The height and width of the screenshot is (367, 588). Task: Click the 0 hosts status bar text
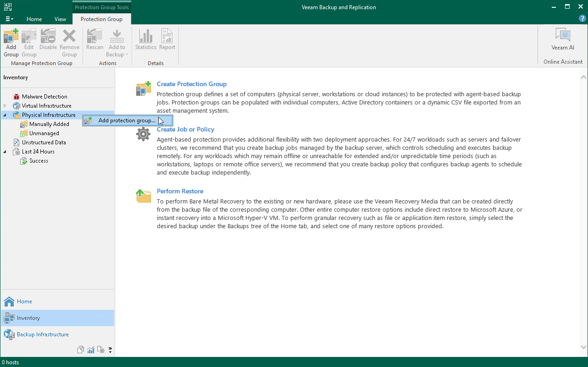[11, 362]
